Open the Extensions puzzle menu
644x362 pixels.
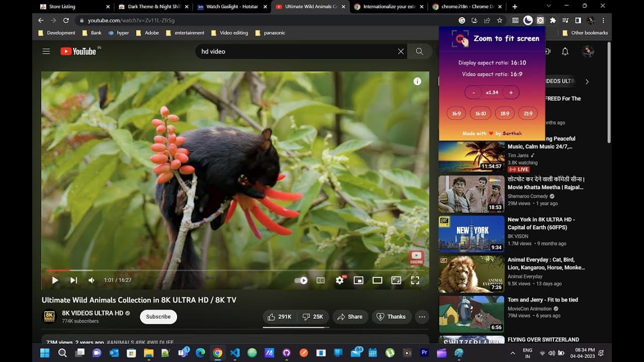553,21
